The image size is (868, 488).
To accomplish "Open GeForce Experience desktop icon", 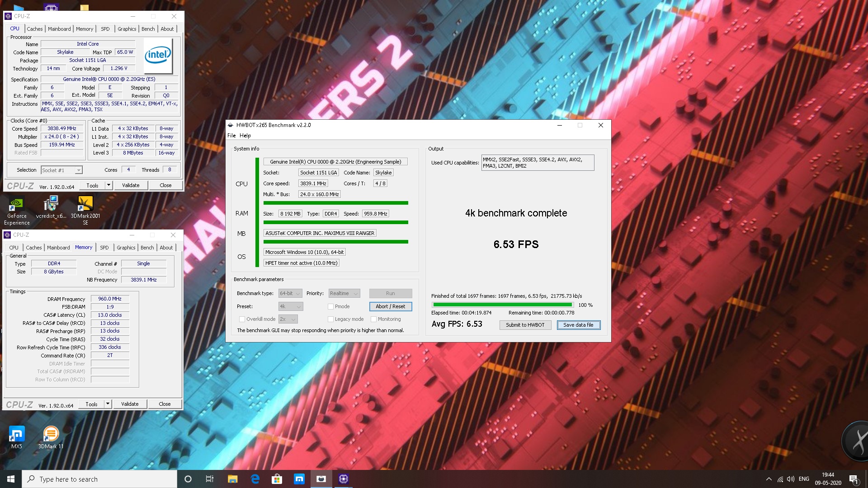I will (x=16, y=211).
